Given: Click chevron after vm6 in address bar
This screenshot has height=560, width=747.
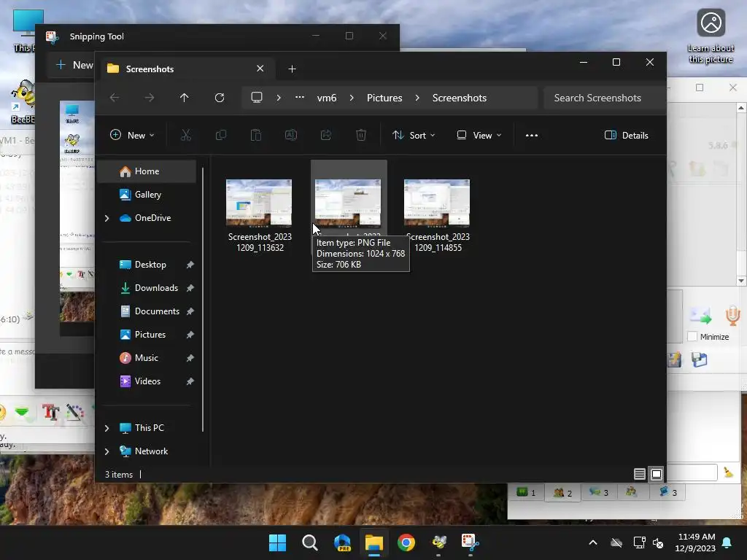Looking at the screenshot, I should 352,98.
